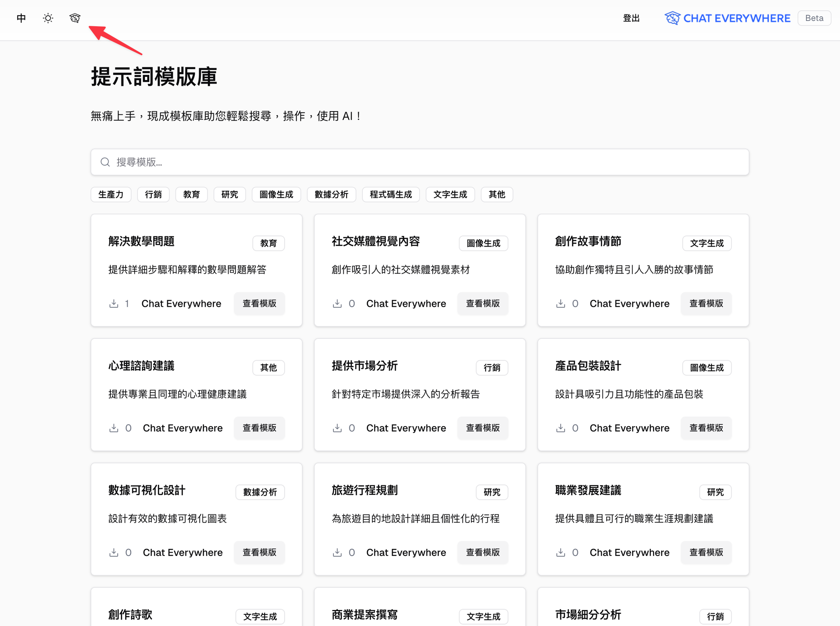Open the 創作故事情節 card title
Viewport: 840px width, 626px height.
[588, 241]
